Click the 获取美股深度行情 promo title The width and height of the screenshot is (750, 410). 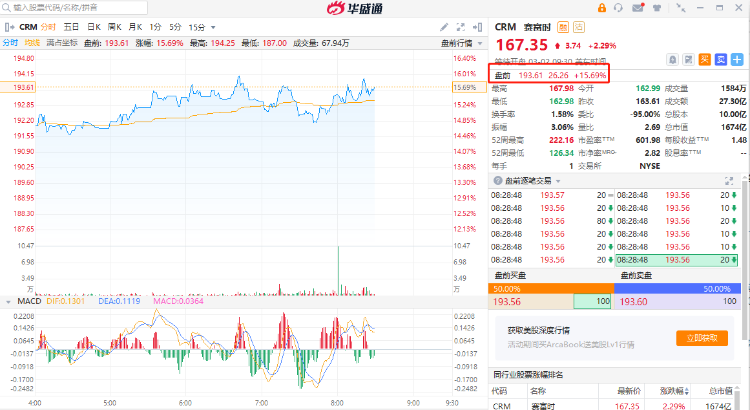tap(539, 331)
